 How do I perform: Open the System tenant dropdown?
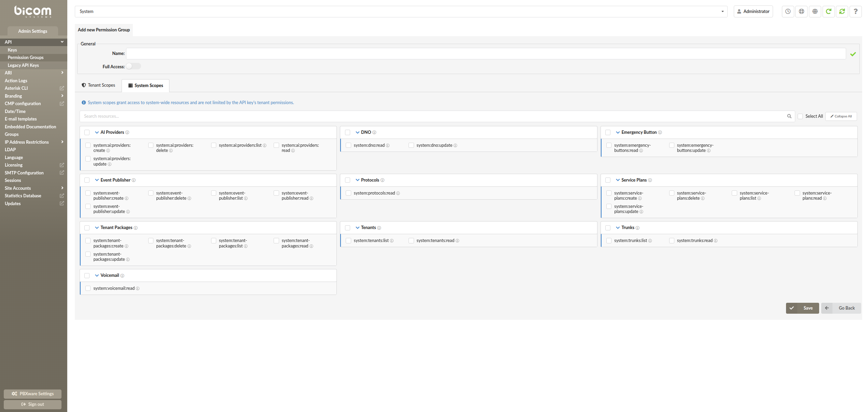pyautogui.click(x=401, y=12)
